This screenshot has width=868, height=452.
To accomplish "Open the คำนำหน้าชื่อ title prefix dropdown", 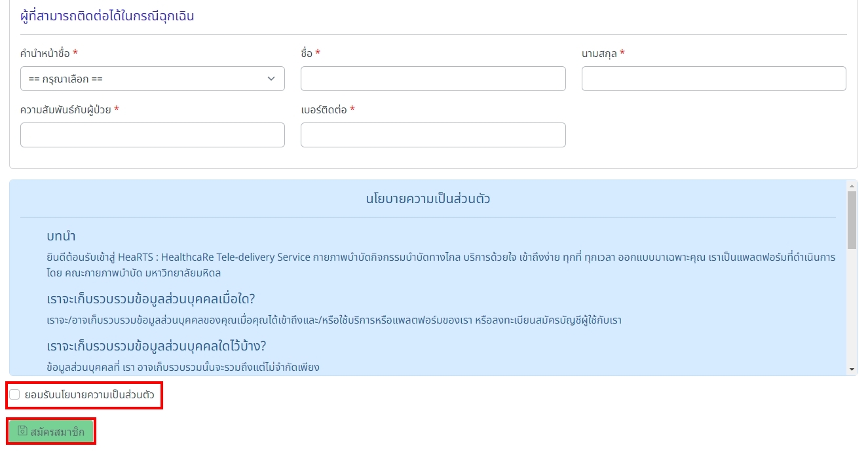I will pyautogui.click(x=153, y=79).
